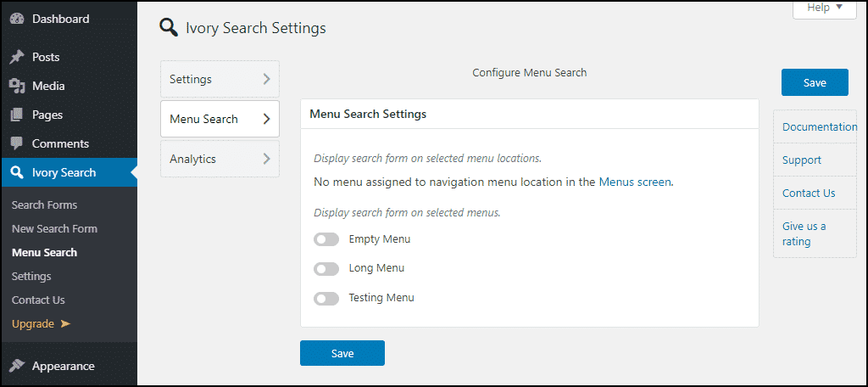The width and height of the screenshot is (868, 387).
Task: Open Contact Us link in right panel
Action: [809, 193]
